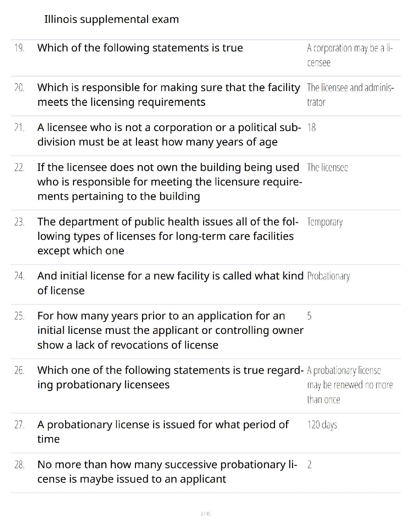Click question 19 about true statements

coord(140,48)
